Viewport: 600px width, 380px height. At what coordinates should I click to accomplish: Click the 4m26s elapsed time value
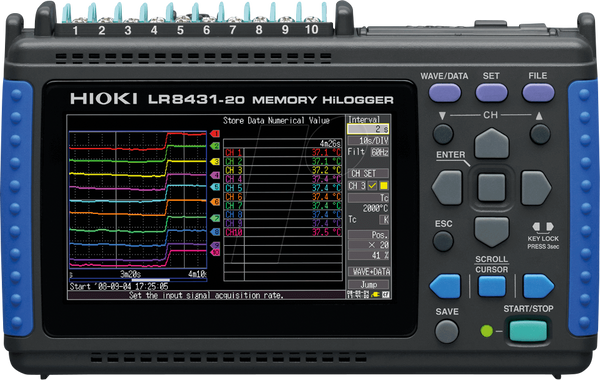pyautogui.click(x=330, y=144)
